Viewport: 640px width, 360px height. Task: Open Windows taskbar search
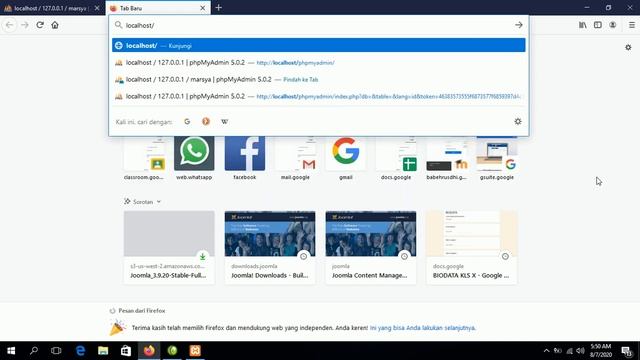point(34,351)
